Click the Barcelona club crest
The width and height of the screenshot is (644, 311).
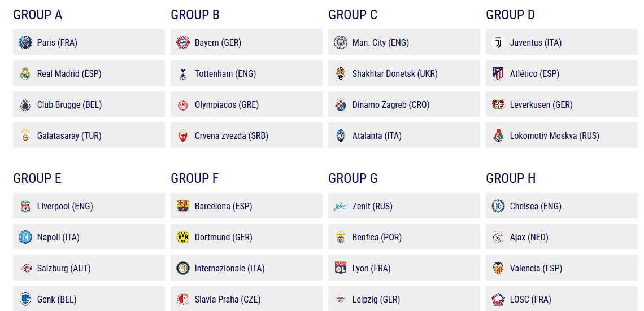click(182, 206)
